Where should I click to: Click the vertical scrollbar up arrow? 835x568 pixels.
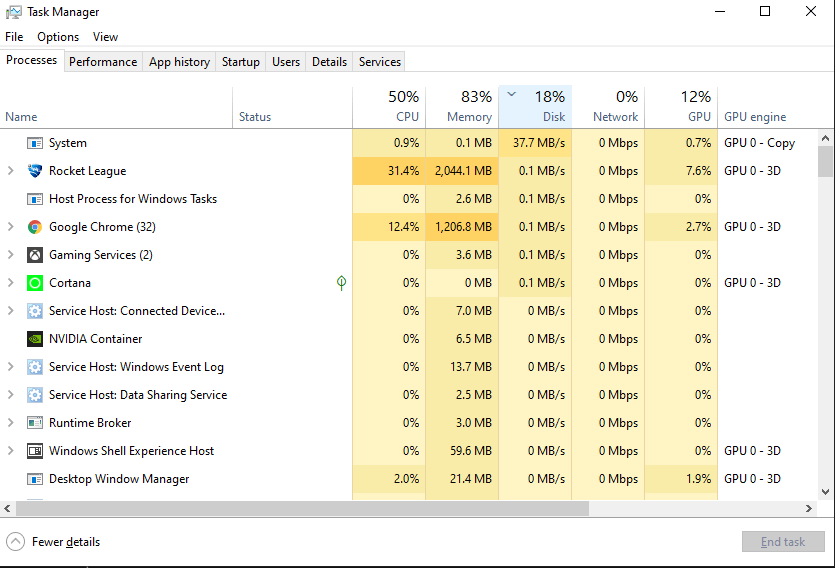point(825,138)
